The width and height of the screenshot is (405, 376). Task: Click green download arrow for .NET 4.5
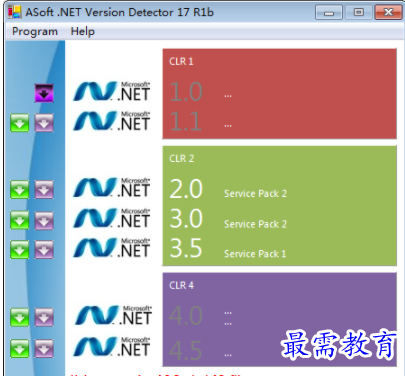[20, 349]
